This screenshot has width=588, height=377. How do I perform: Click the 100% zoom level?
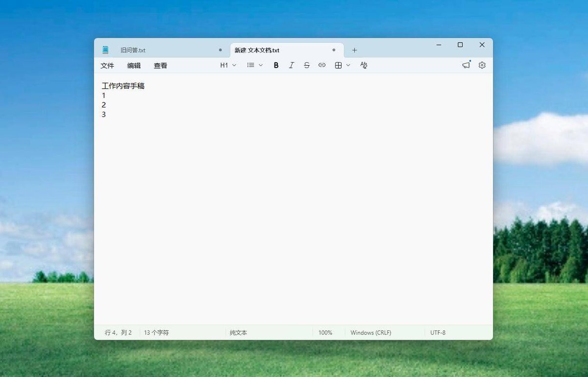(x=325, y=332)
